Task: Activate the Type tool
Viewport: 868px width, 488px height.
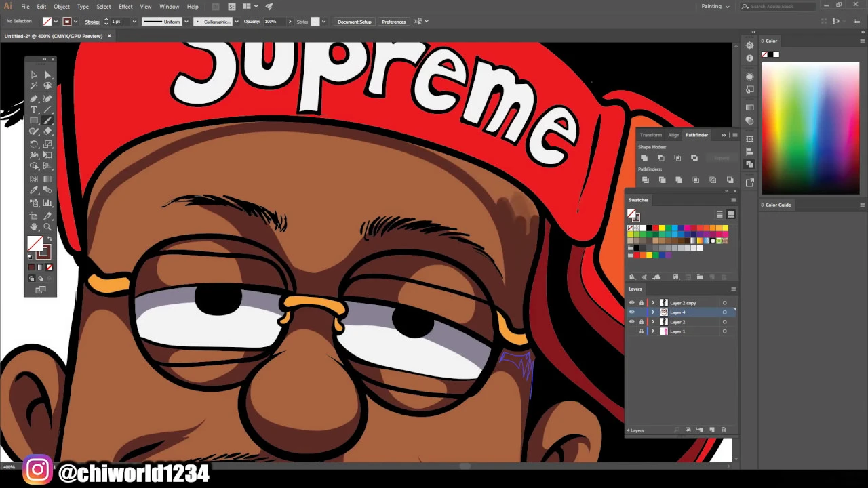Action: pos(34,109)
